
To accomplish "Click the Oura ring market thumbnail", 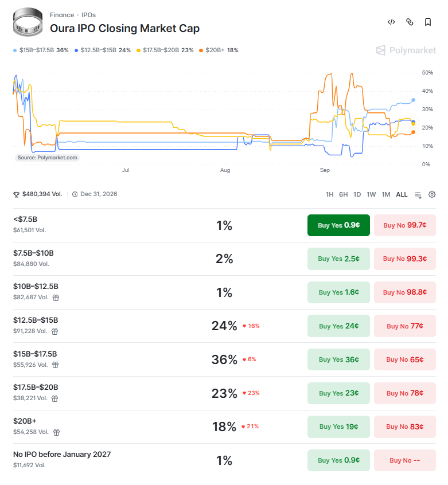I will (28, 22).
